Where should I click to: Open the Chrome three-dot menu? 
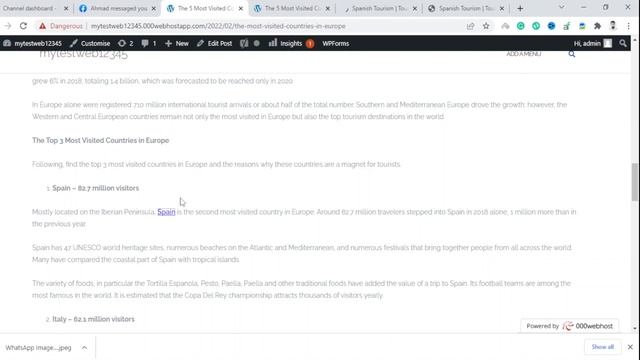629,26
